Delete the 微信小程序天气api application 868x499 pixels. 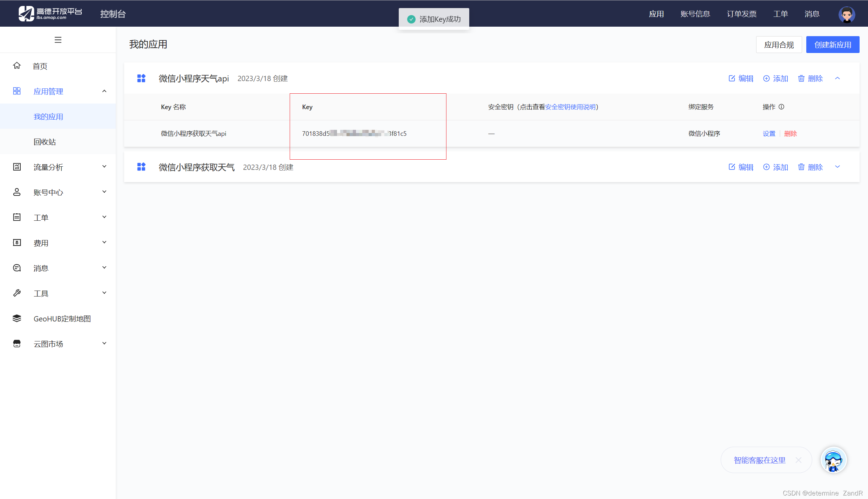810,78
